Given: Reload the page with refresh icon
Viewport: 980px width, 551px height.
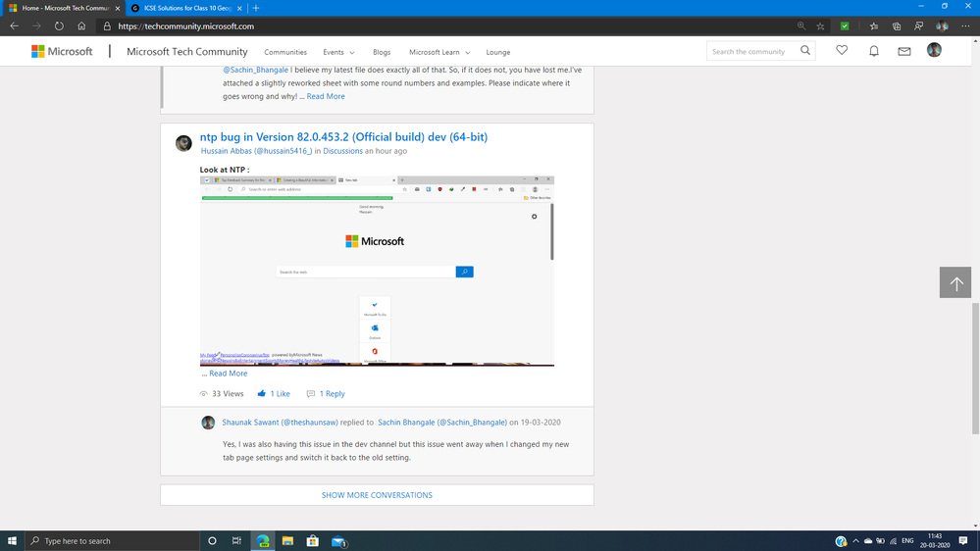Looking at the screenshot, I should coord(59,26).
